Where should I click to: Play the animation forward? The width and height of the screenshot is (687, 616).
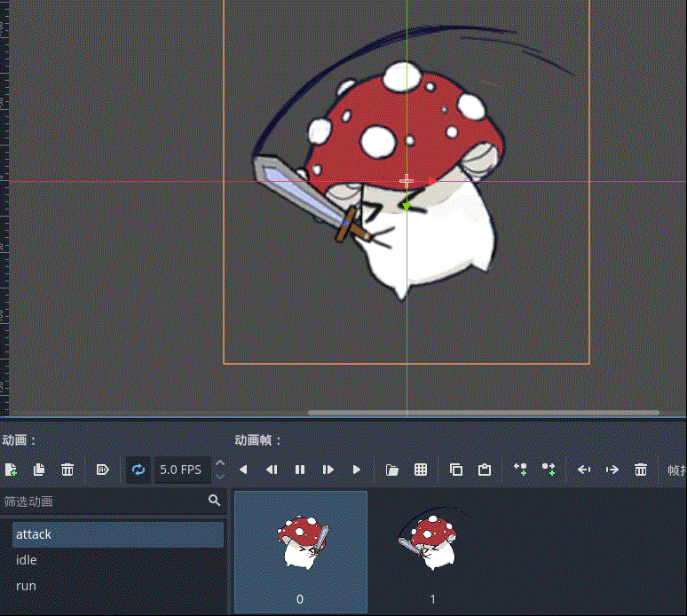coord(357,470)
